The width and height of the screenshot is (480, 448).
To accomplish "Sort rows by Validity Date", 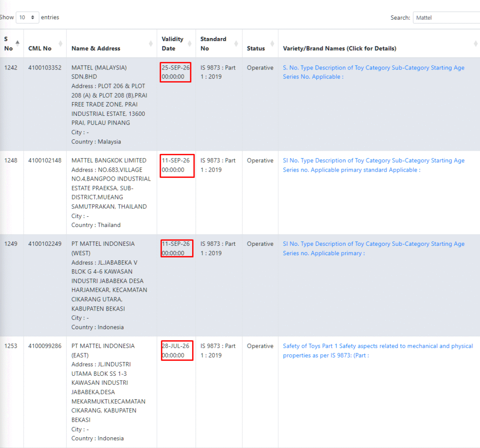I will coord(190,44).
